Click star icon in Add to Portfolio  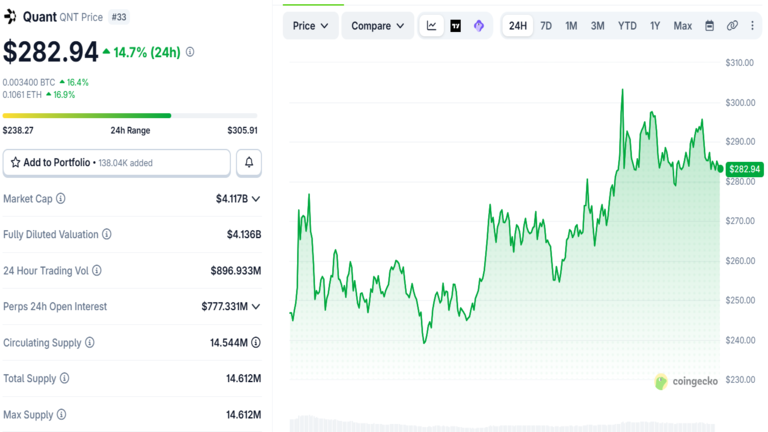click(16, 162)
